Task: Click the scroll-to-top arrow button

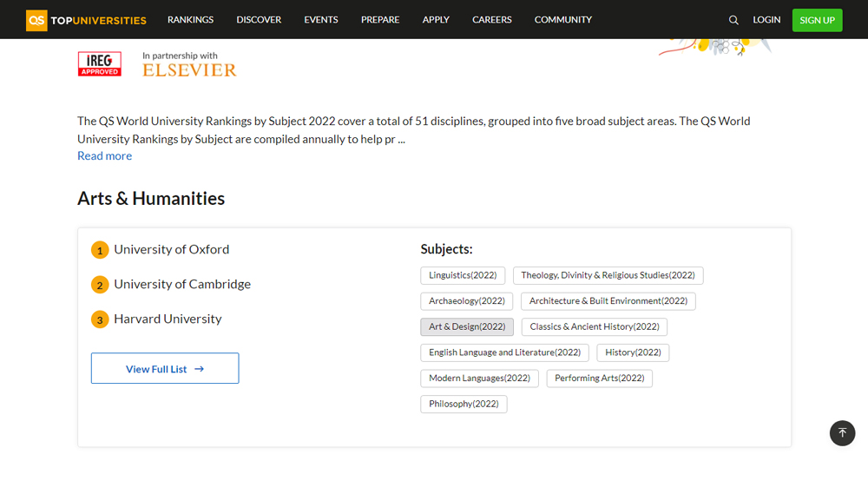Action: pos(842,433)
